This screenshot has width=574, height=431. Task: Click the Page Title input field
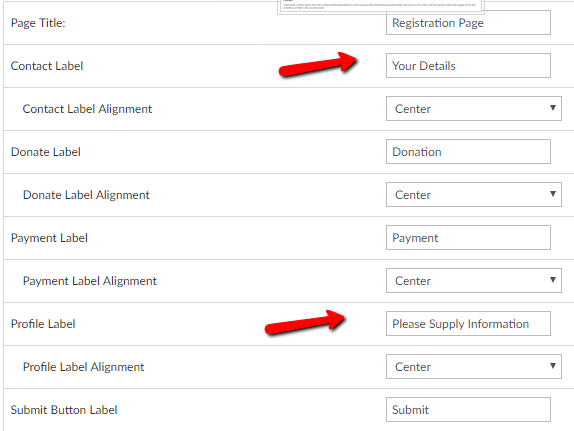click(x=468, y=23)
